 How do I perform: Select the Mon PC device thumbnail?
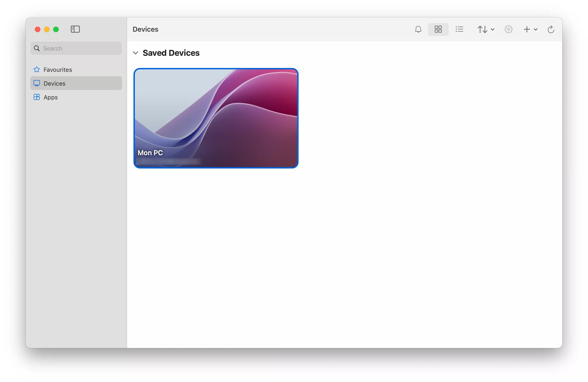216,118
